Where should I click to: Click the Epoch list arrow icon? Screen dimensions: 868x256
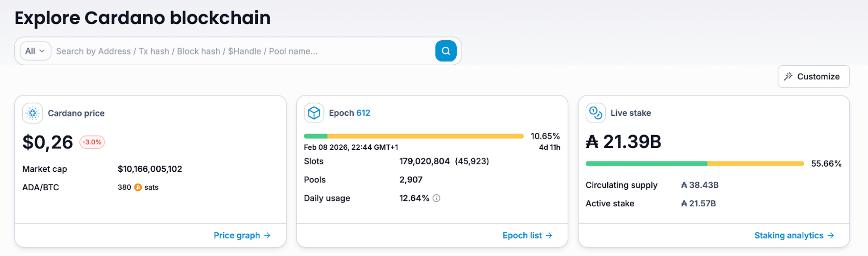(549, 235)
